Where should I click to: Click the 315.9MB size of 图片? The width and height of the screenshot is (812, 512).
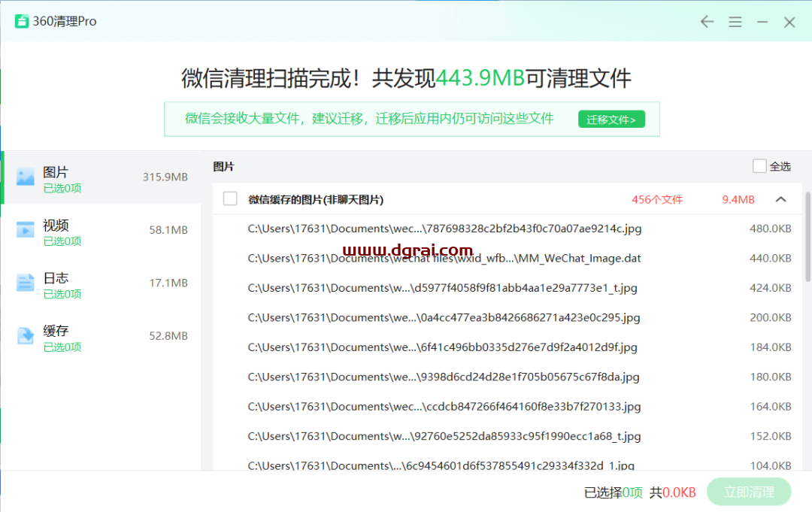165,177
